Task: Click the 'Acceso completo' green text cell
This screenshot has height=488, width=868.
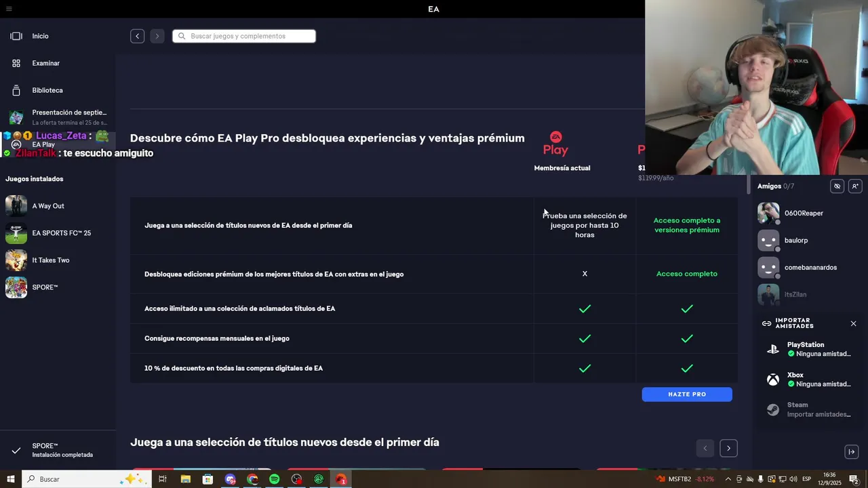Action: click(x=687, y=274)
